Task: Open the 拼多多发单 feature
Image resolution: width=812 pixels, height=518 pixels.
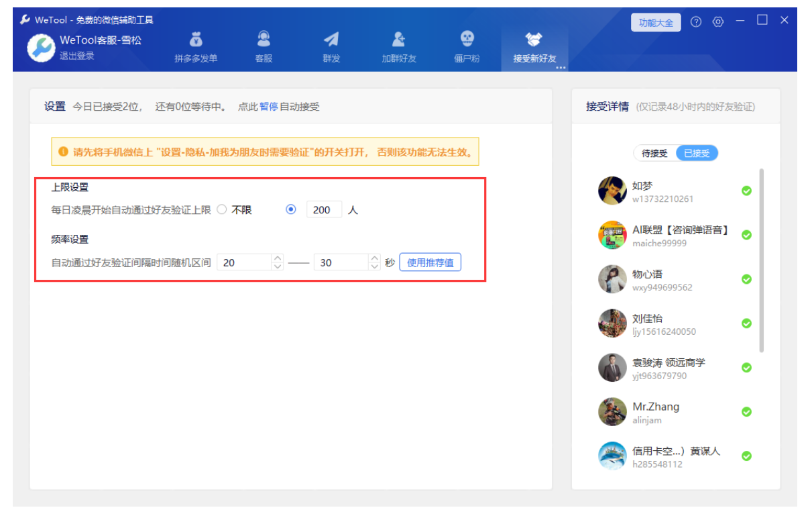Action: coord(196,48)
